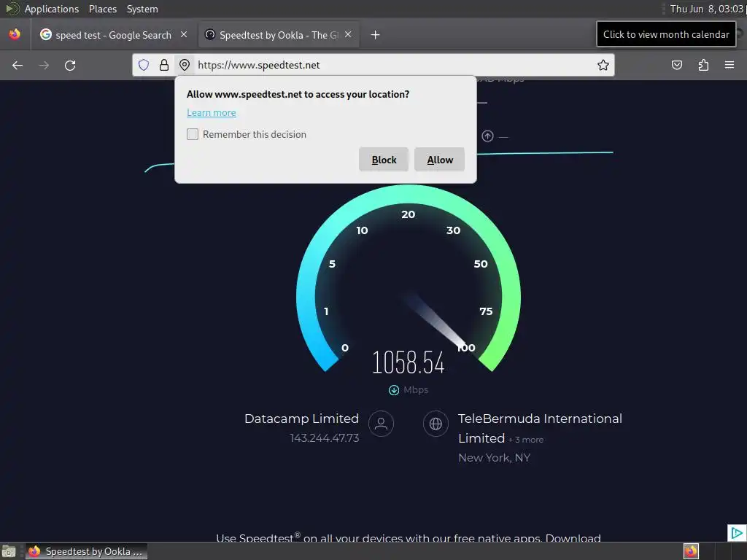
Task: View site security via the padlock icon
Action: (x=164, y=65)
